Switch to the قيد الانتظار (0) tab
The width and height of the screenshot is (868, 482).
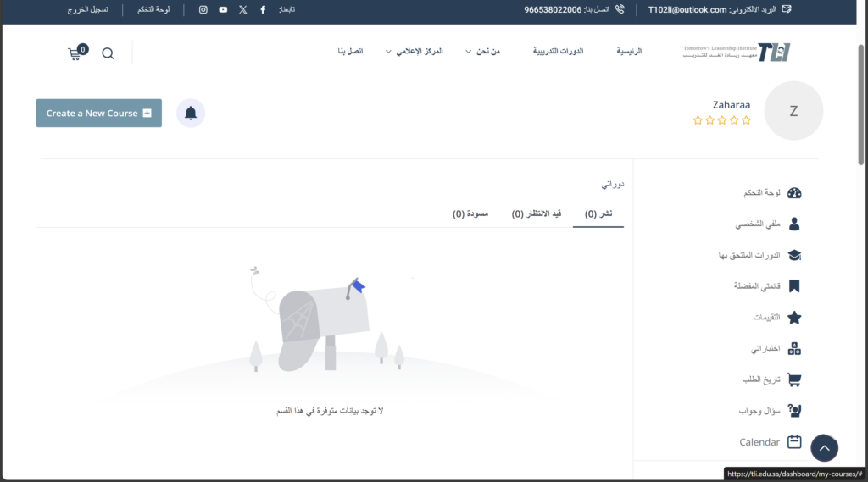pos(537,214)
